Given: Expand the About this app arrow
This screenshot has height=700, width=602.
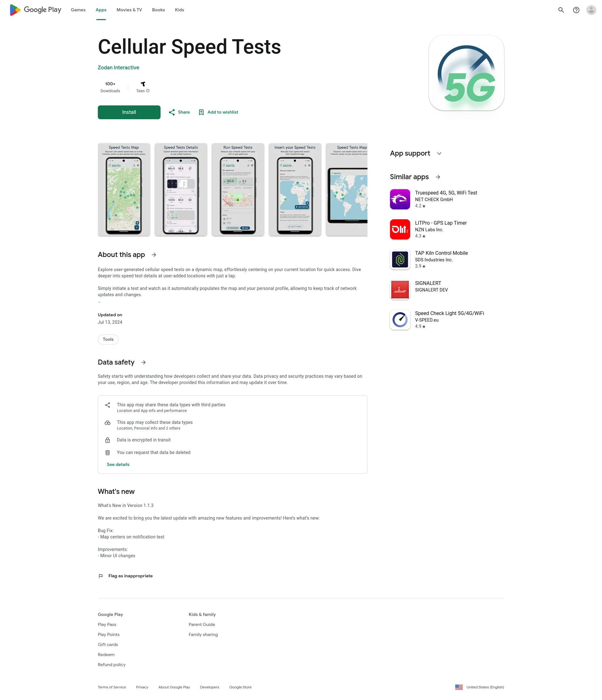Looking at the screenshot, I should (155, 255).
